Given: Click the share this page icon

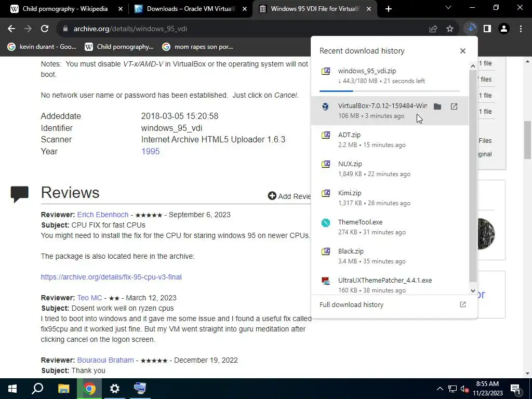Looking at the screenshot, I should click(433, 29).
